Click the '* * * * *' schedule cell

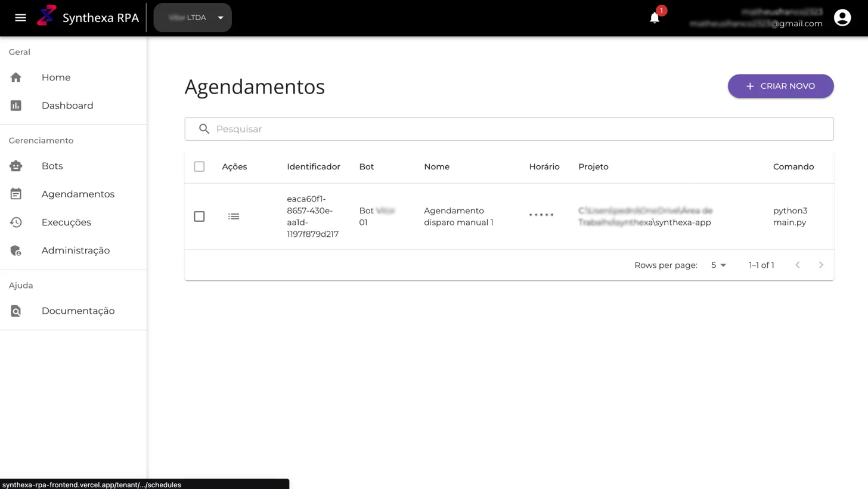coord(541,215)
